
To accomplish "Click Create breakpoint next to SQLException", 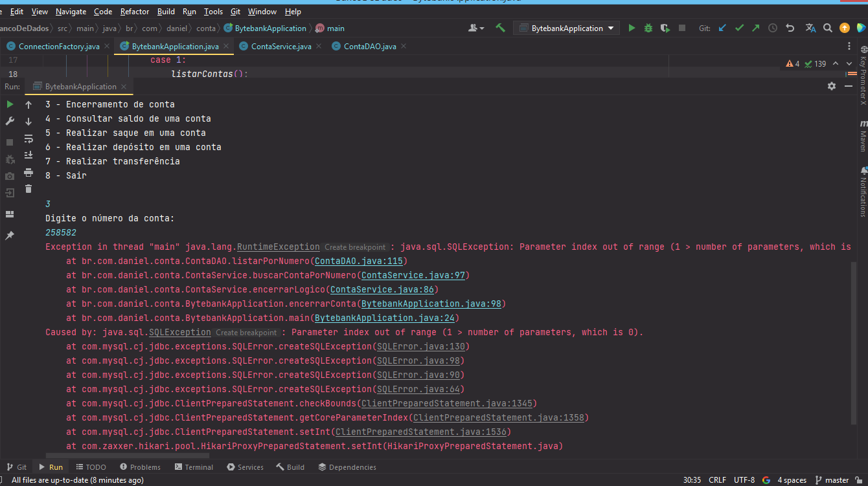I will tap(246, 333).
